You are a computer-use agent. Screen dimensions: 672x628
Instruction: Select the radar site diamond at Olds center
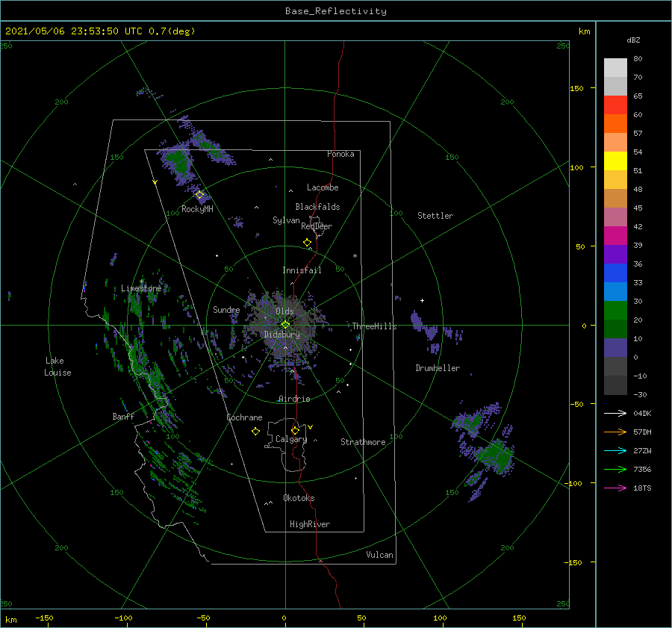tap(285, 325)
